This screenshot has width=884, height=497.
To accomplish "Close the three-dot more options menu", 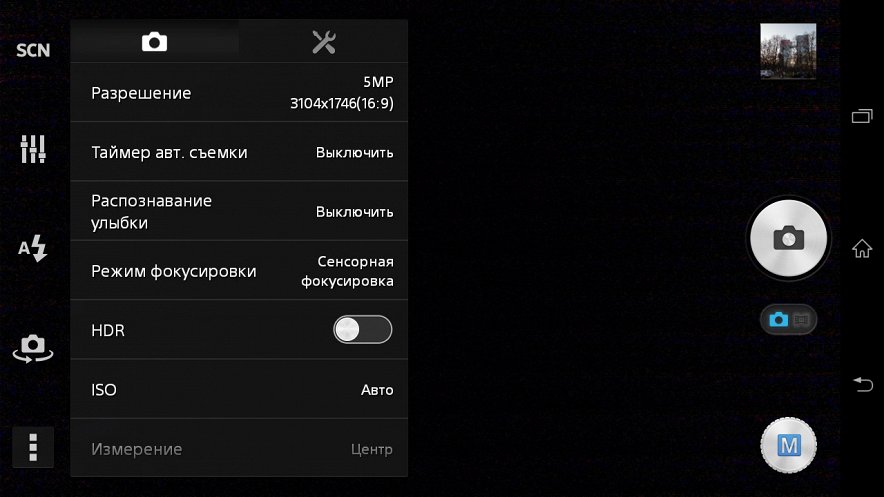I will tap(33, 447).
